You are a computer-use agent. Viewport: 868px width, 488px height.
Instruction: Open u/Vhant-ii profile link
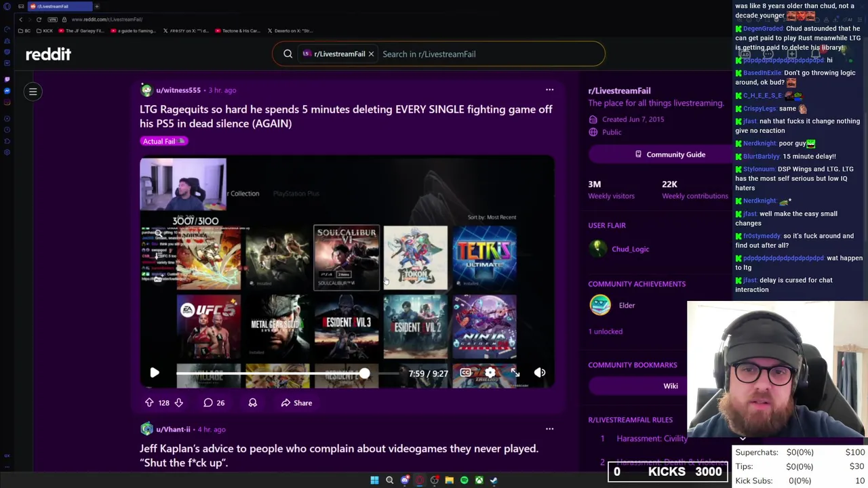[x=173, y=429]
